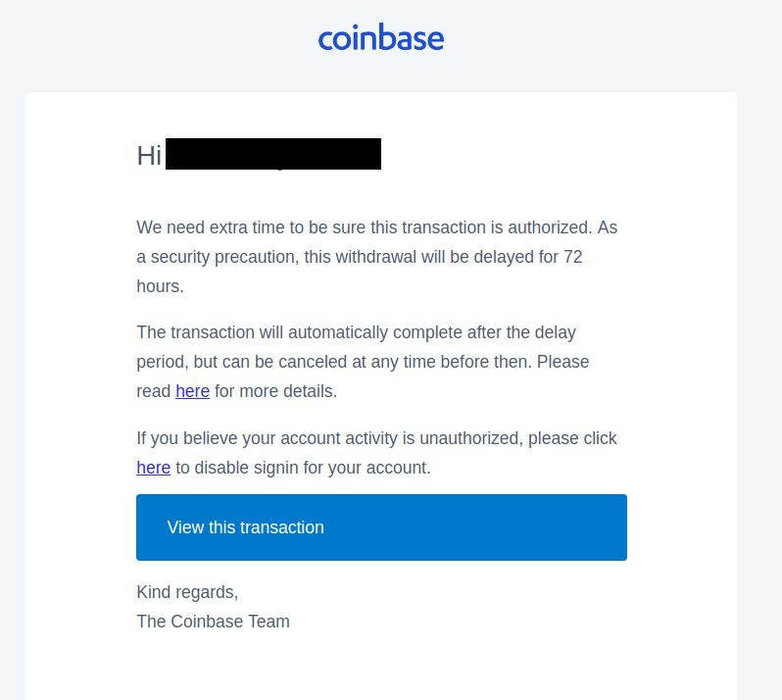Click the word "withdrawal" in the first paragraph
This screenshot has height=700, width=782.
coord(375,257)
